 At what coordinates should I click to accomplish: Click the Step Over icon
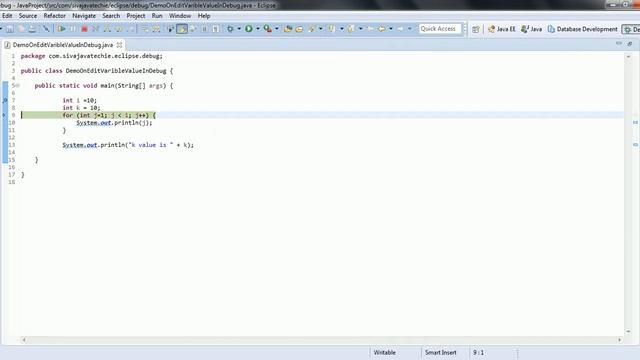pos(119,29)
